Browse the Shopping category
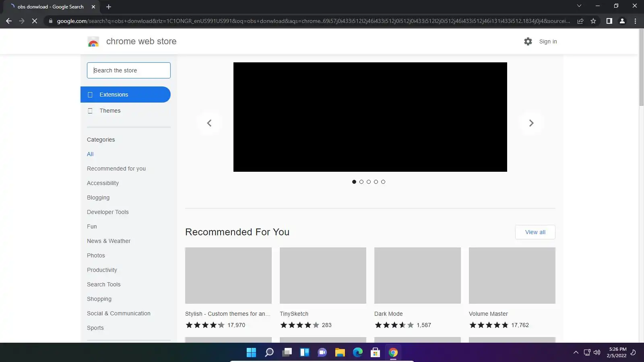 tap(99, 299)
